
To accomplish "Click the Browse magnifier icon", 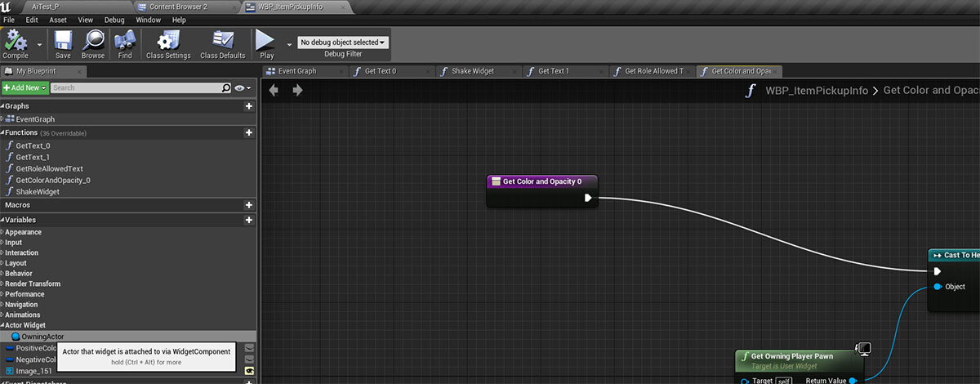I will 93,41.
